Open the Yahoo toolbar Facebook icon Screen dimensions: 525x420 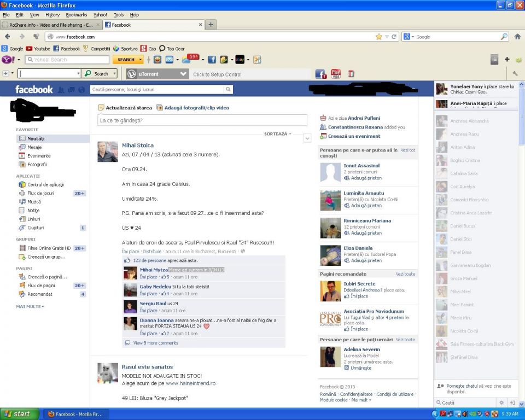pos(212,60)
